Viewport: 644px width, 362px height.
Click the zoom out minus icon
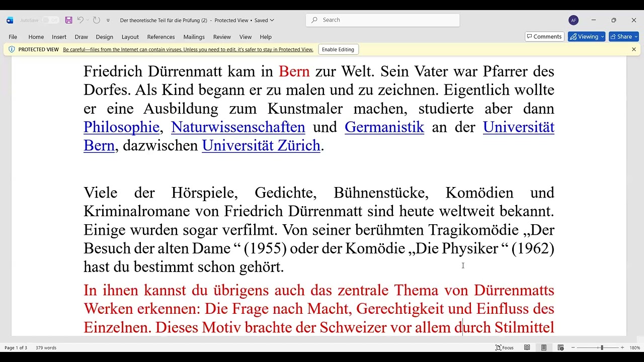[x=573, y=347]
